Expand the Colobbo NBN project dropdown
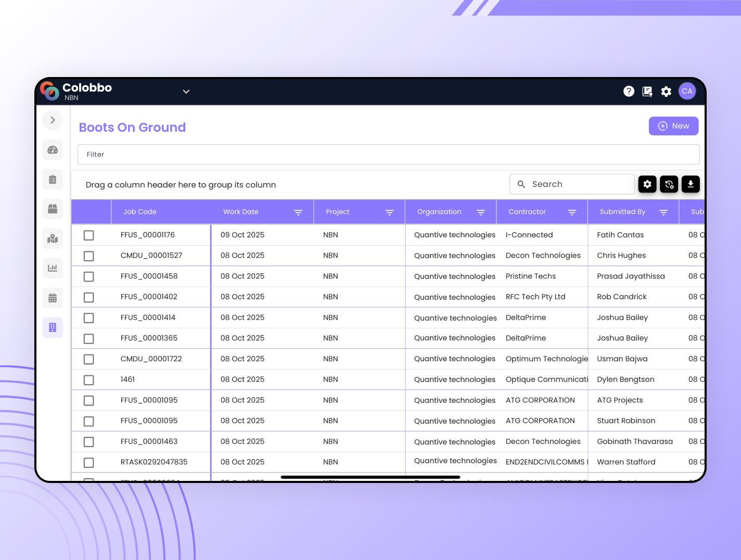Image resolution: width=741 pixels, height=560 pixels. tap(186, 92)
